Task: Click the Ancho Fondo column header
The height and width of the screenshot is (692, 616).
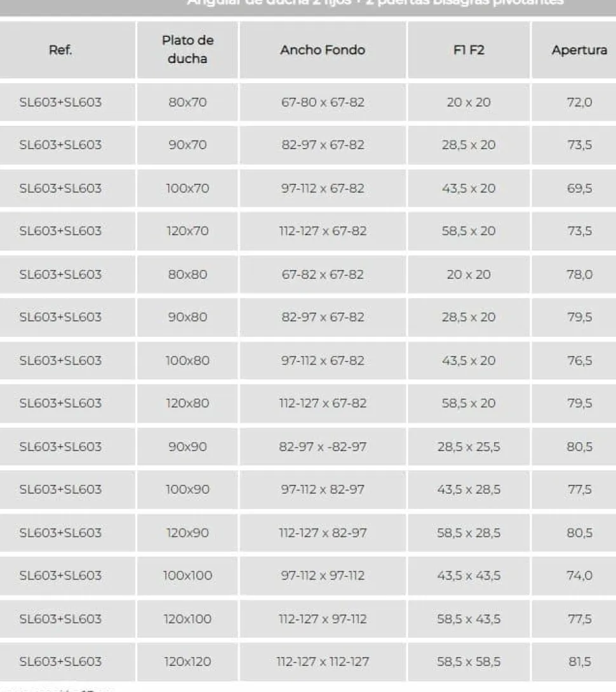Action: pyautogui.click(x=323, y=50)
